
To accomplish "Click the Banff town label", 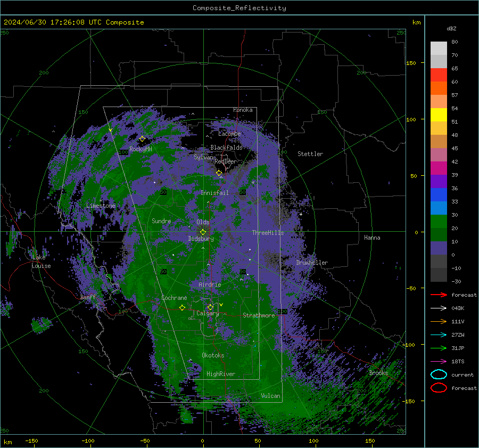I will coord(88,297).
